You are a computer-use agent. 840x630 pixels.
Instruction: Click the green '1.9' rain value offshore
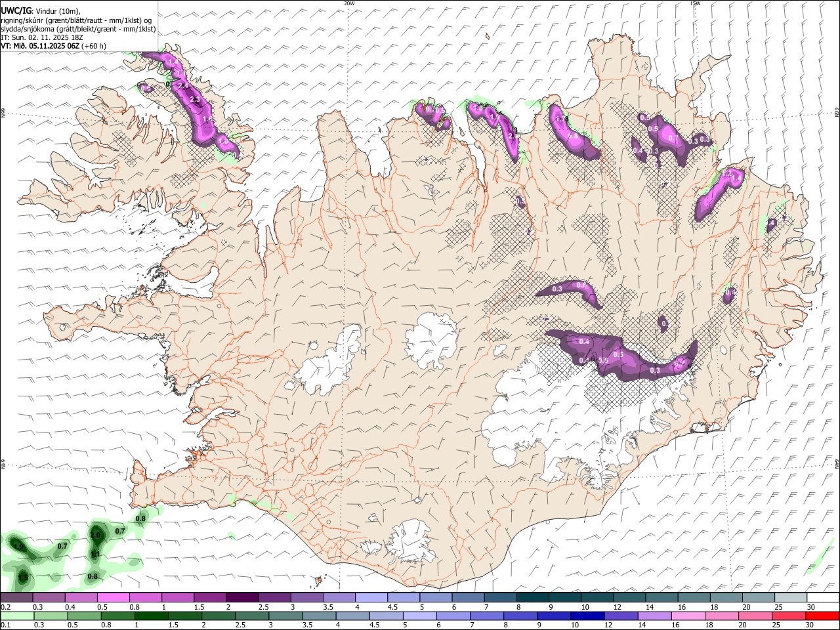[18, 547]
